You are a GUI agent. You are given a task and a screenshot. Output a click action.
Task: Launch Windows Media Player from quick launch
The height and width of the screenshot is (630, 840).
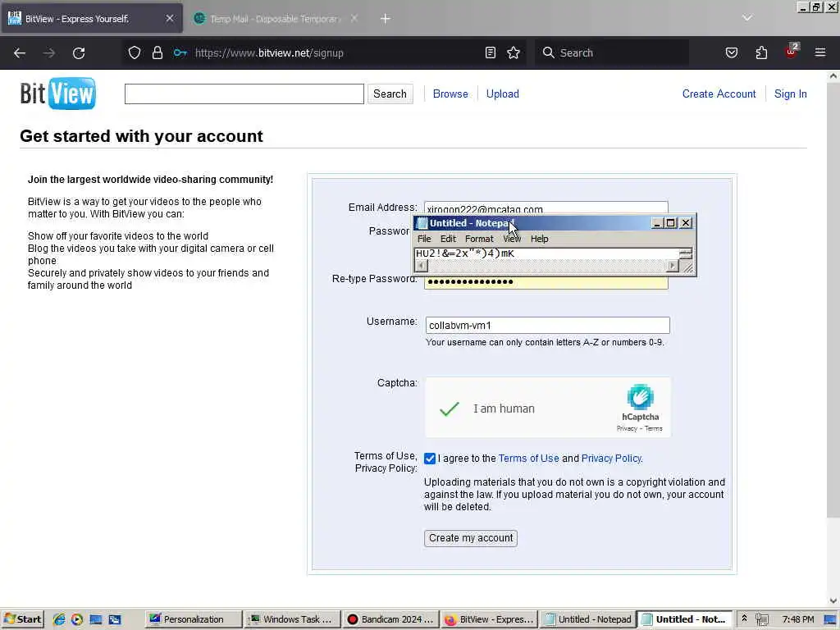point(77,619)
